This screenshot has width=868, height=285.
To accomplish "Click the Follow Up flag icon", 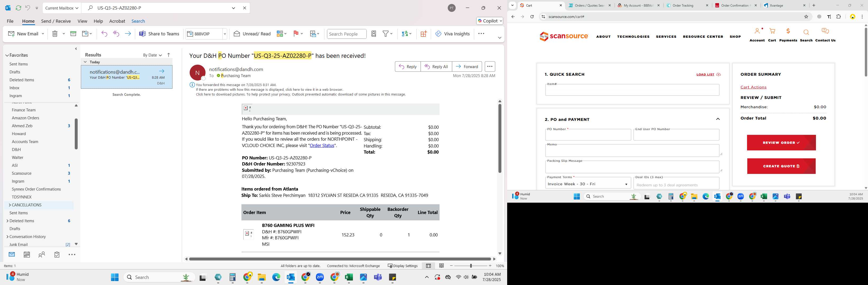I will [296, 34].
